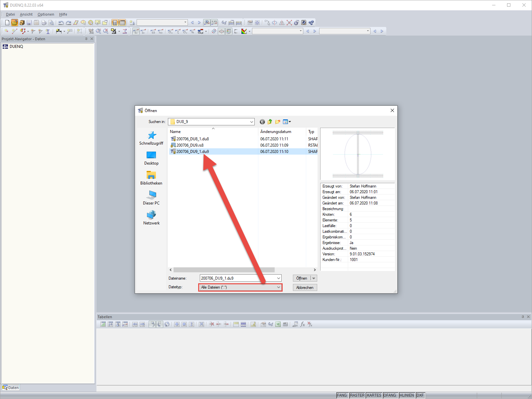This screenshot has height=399, width=532.
Task: Select Bibliotheken in dialog sidebar
Action: point(151,178)
